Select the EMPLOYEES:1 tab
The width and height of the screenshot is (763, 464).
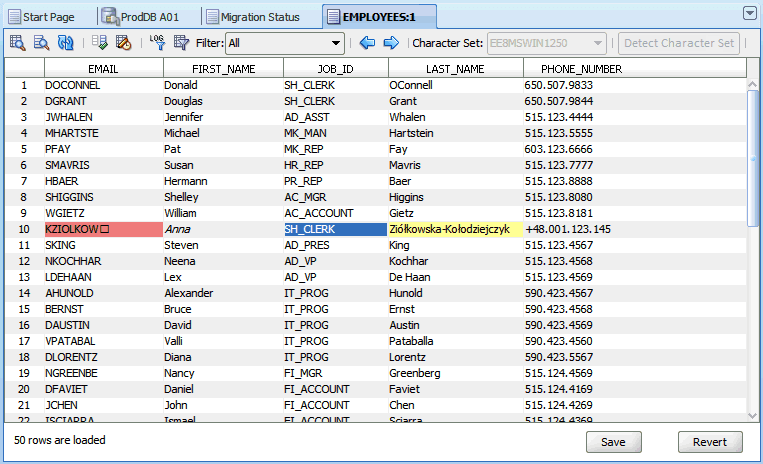tap(379, 17)
